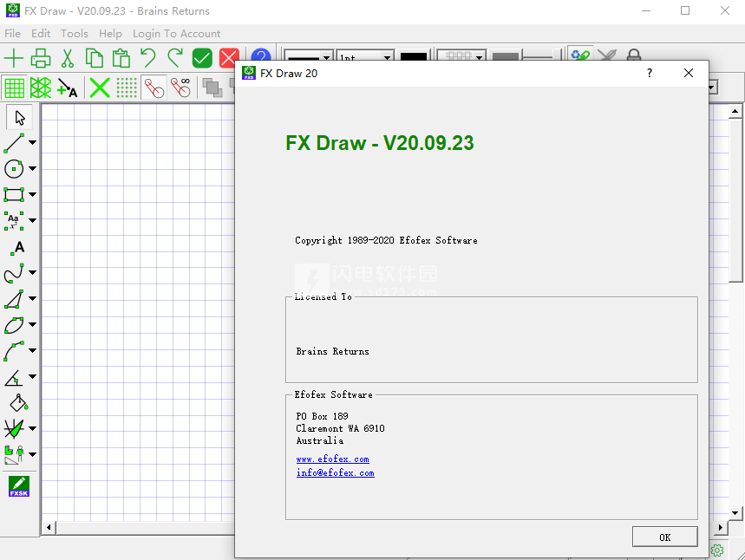This screenshot has height=560, width=745.
Task: Open the 1pt line width dropdown
Action: click(x=387, y=57)
